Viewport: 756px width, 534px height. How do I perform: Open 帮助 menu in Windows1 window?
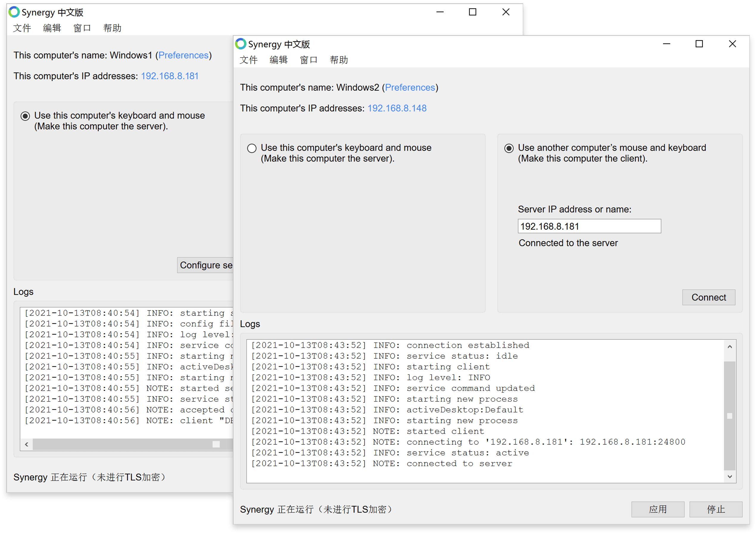(112, 28)
